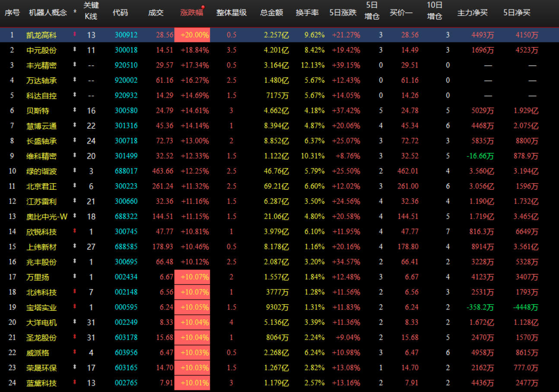This screenshot has width=559, height=392.
Task: Click stock code 300018
Action: click(126, 50)
